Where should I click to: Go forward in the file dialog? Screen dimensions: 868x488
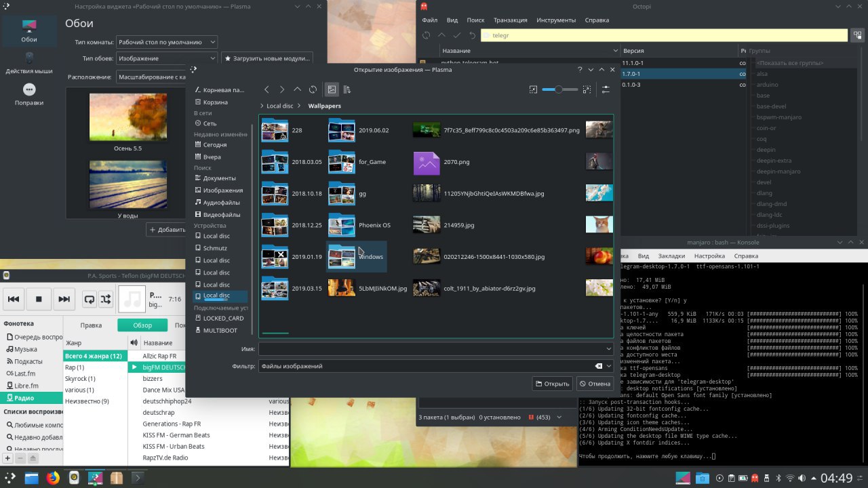tap(282, 89)
